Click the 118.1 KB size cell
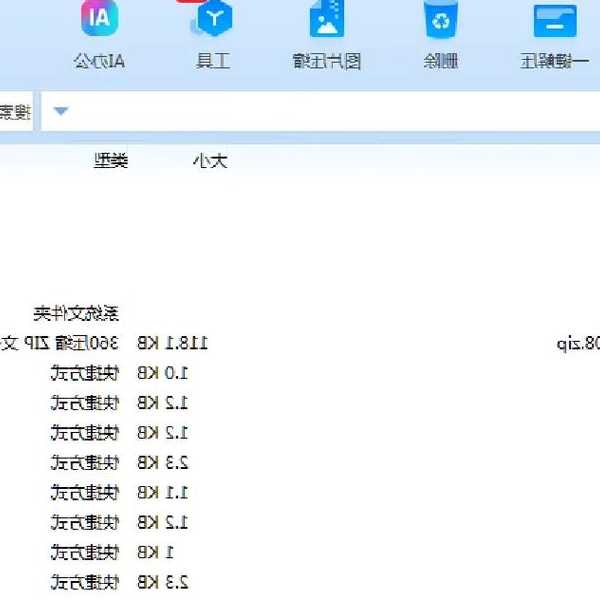The image size is (600, 600). pos(172,344)
